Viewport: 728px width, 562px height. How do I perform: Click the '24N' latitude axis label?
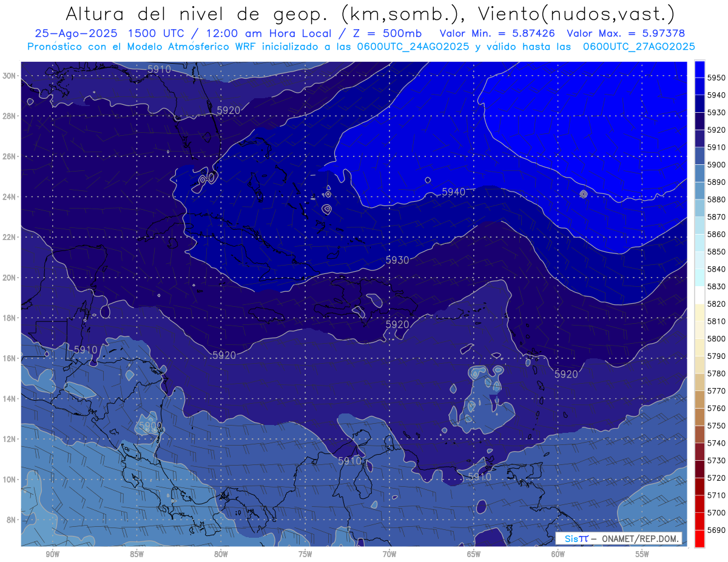click(x=10, y=197)
